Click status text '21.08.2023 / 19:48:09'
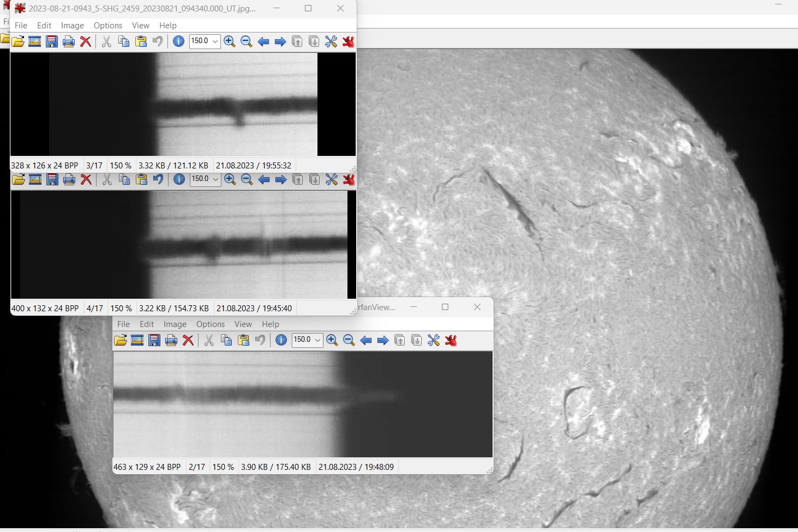The image size is (798, 532). (x=356, y=467)
